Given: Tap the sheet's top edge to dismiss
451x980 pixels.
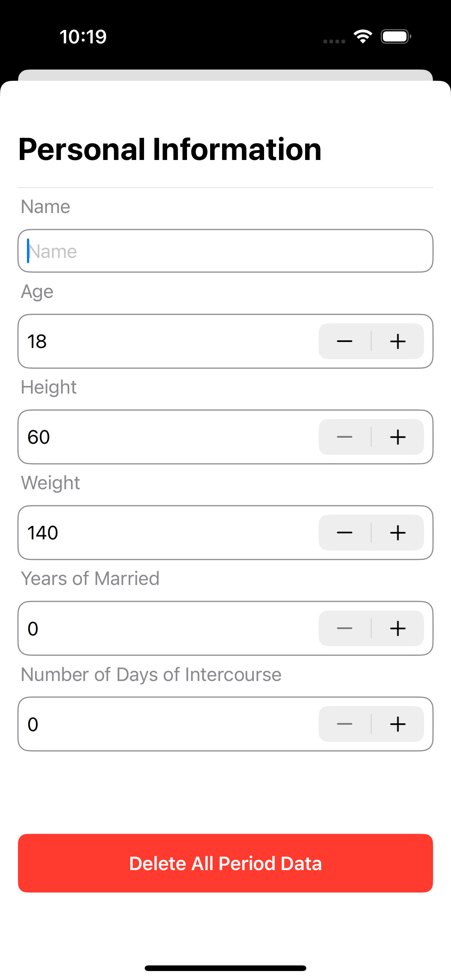Looking at the screenshot, I should coord(225,75).
